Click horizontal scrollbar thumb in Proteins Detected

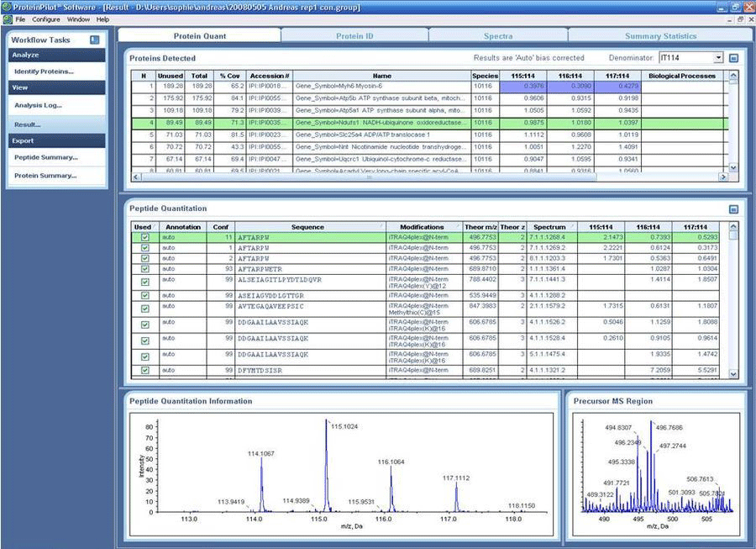click(x=370, y=177)
